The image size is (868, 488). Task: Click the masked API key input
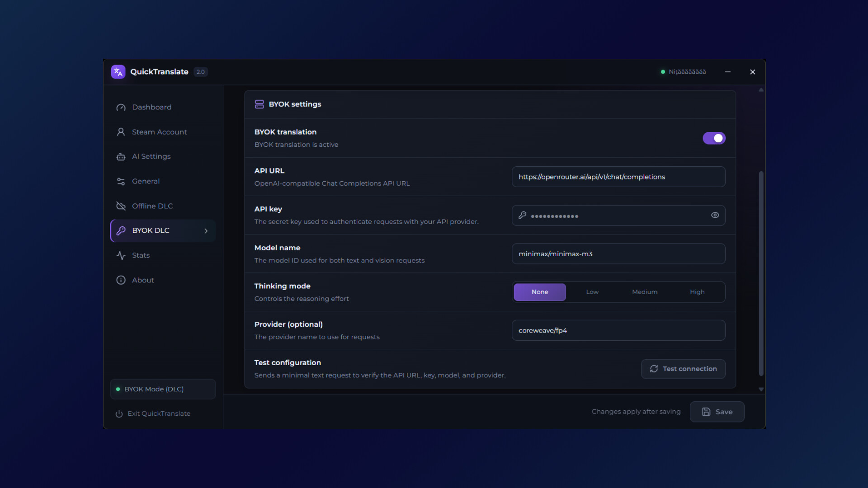click(618, 216)
